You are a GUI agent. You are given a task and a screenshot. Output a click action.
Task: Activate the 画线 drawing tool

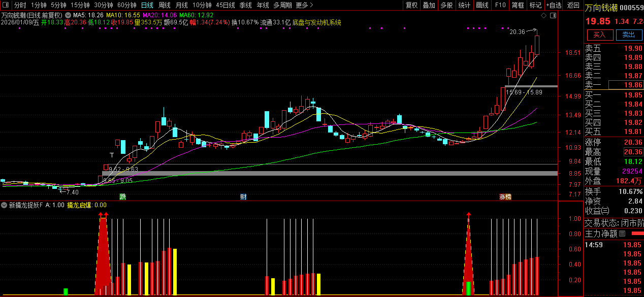(482, 5)
